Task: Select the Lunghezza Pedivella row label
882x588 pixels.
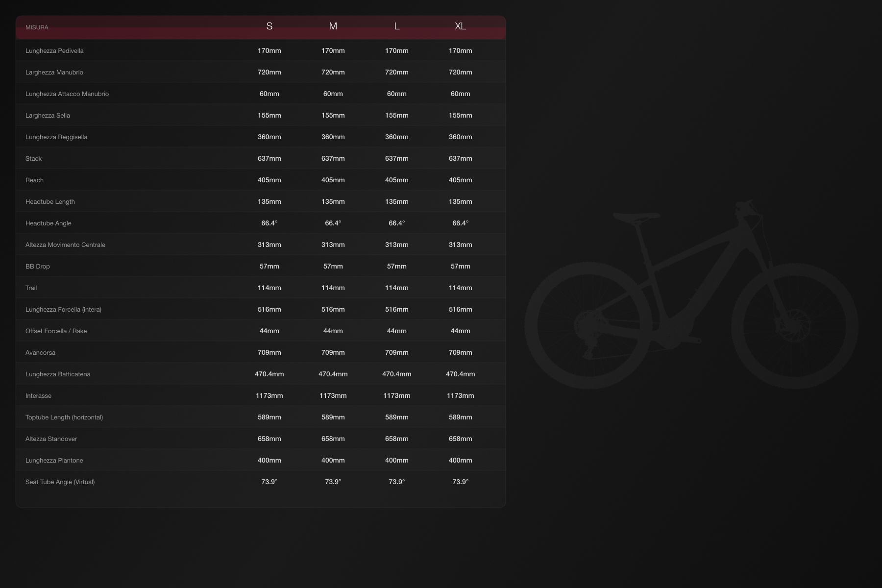Action: point(54,51)
